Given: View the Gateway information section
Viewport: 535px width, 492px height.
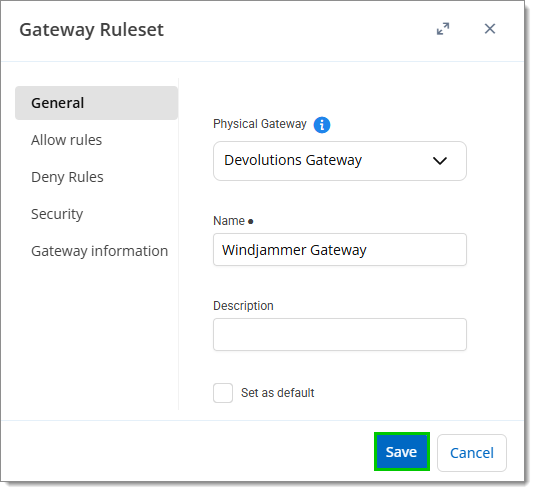Looking at the screenshot, I should coord(99,251).
